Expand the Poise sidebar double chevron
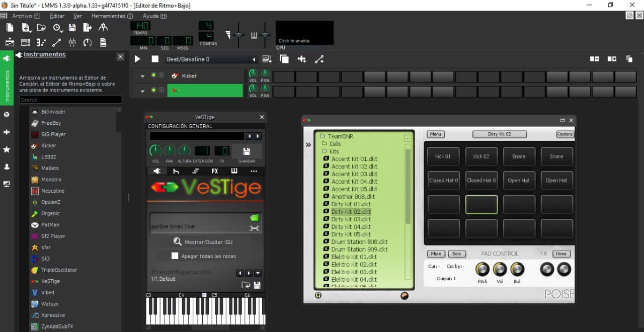The height and width of the screenshot is (332, 644). click(308, 145)
